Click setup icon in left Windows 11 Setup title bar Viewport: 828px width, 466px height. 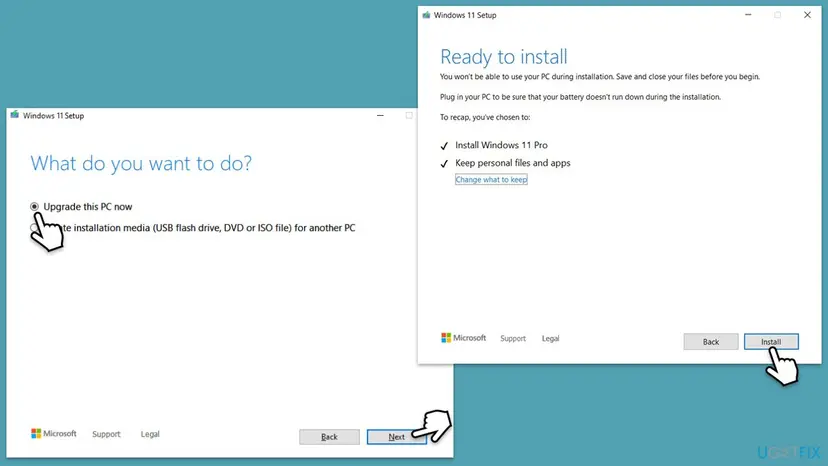point(15,115)
